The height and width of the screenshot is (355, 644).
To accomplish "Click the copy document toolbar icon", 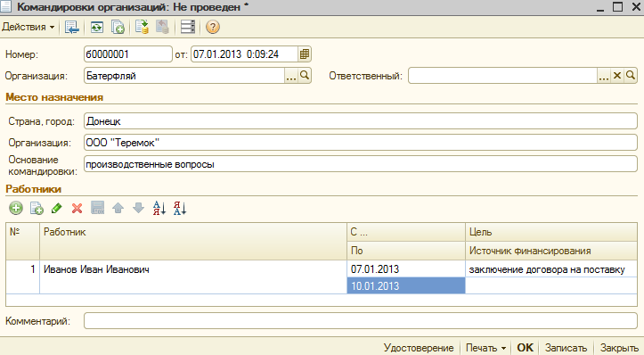I will click(118, 27).
